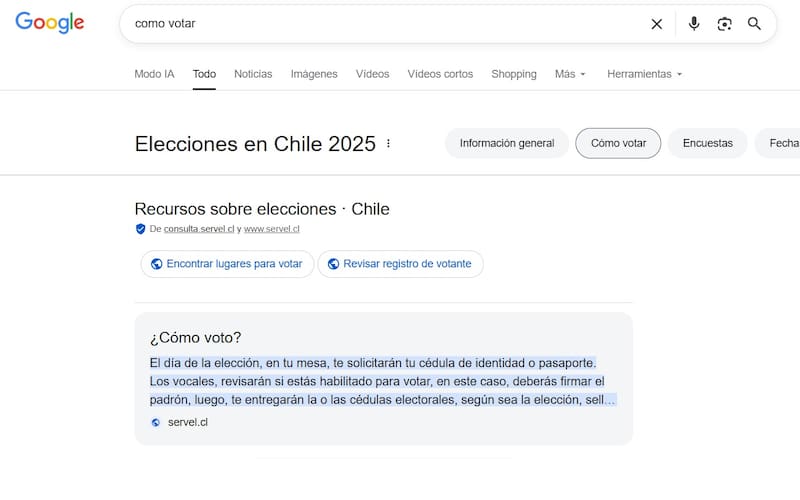This screenshot has width=800, height=500.
Task: Click the blue verified shield icon
Action: point(141,229)
